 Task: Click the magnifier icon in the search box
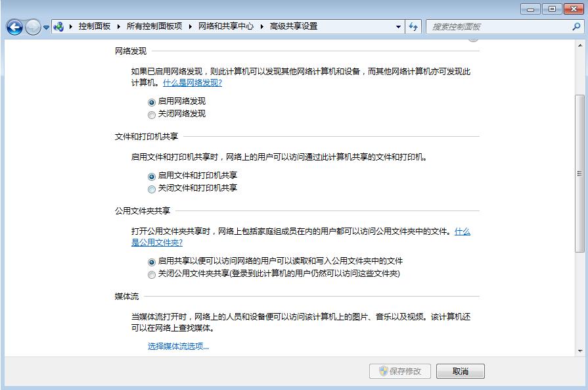(576, 27)
